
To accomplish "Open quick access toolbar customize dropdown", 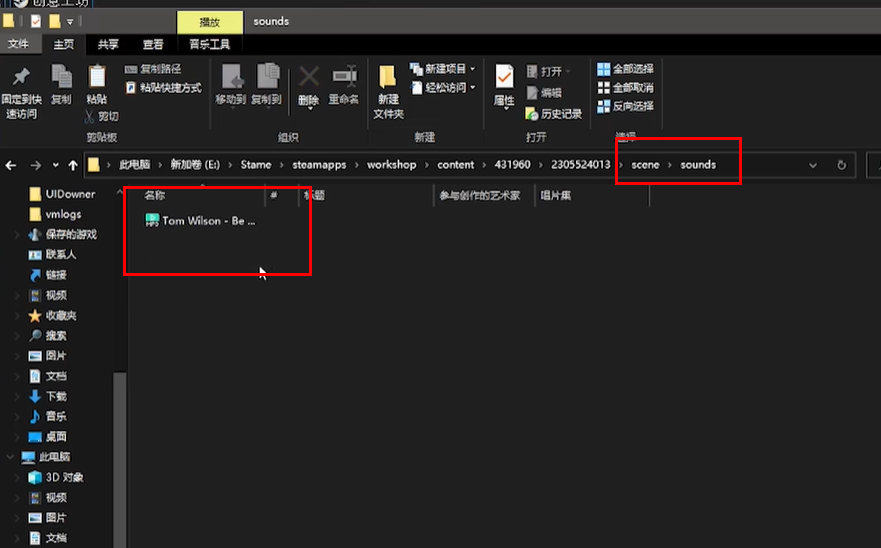I will point(70,22).
